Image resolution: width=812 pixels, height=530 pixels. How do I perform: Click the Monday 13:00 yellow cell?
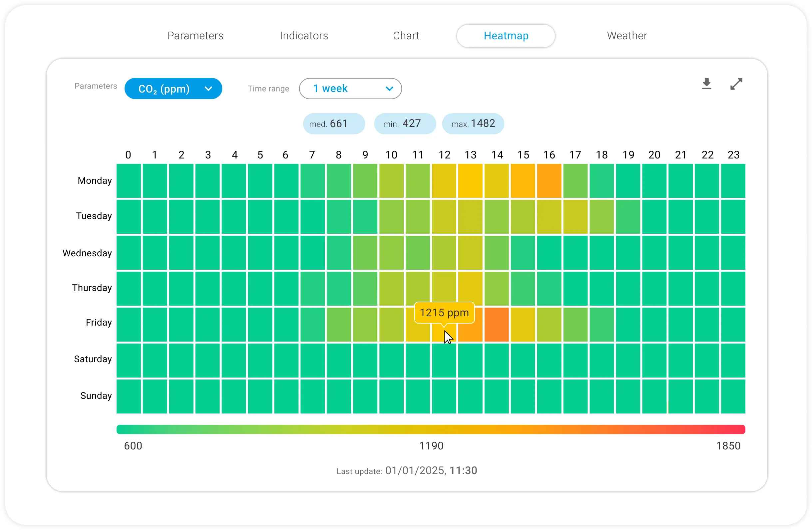click(x=470, y=181)
